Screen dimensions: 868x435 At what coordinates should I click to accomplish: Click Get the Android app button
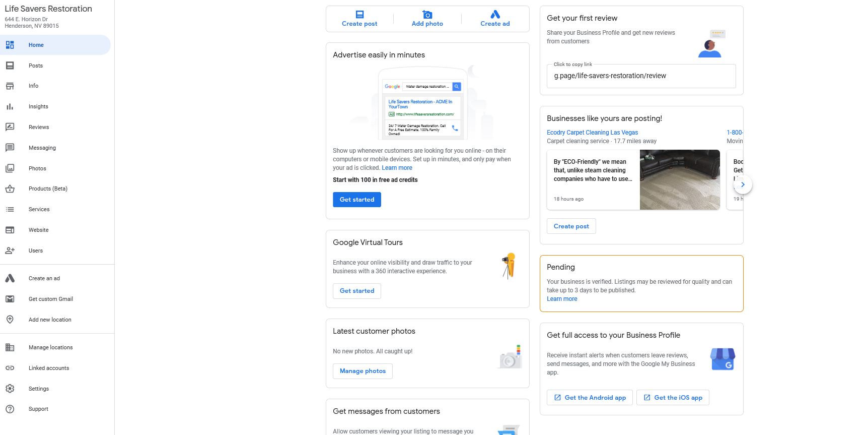coord(590,398)
